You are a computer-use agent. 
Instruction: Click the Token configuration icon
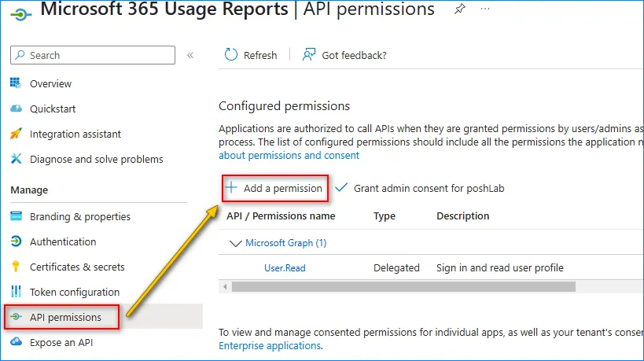16,292
